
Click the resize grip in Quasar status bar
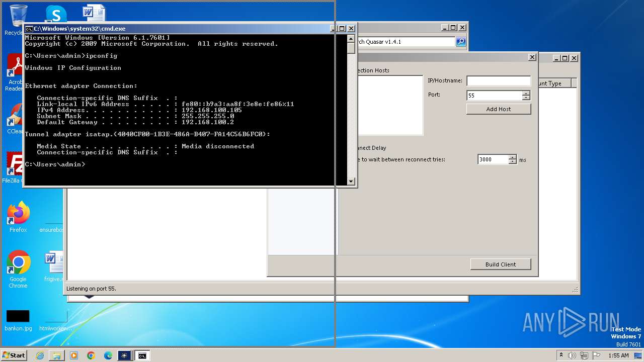tap(575, 290)
